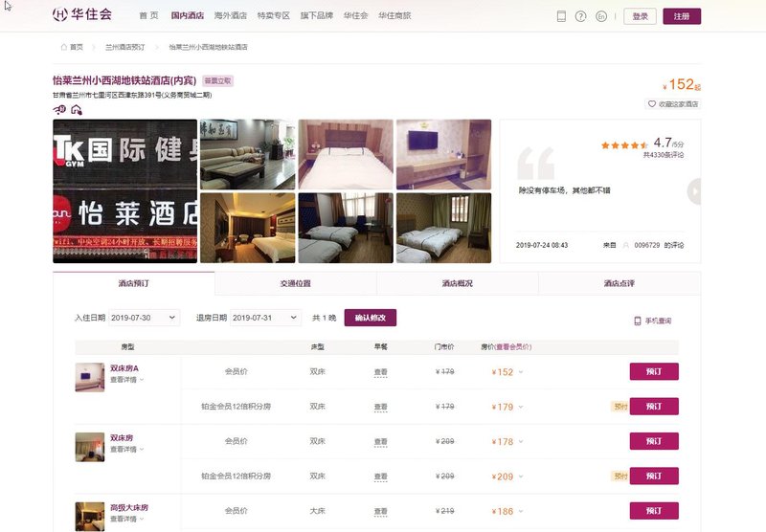Click the home icon in the breadcrumb
The image size is (766, 532).
64,46
